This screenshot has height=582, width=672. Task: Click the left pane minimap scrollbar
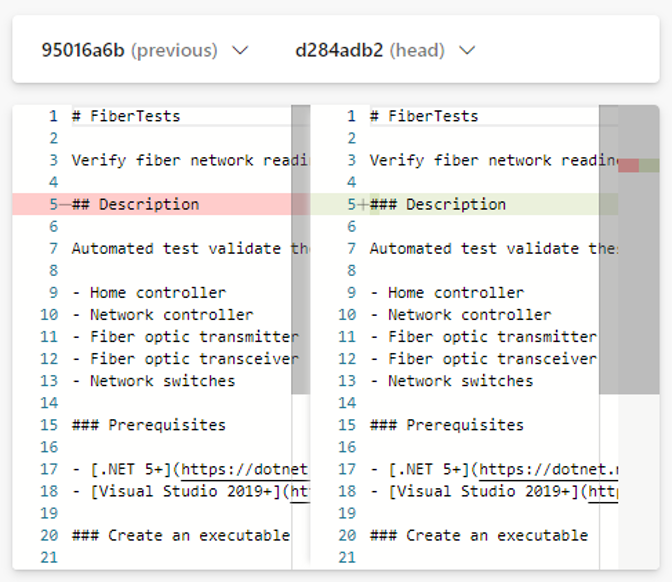point(300,249)
